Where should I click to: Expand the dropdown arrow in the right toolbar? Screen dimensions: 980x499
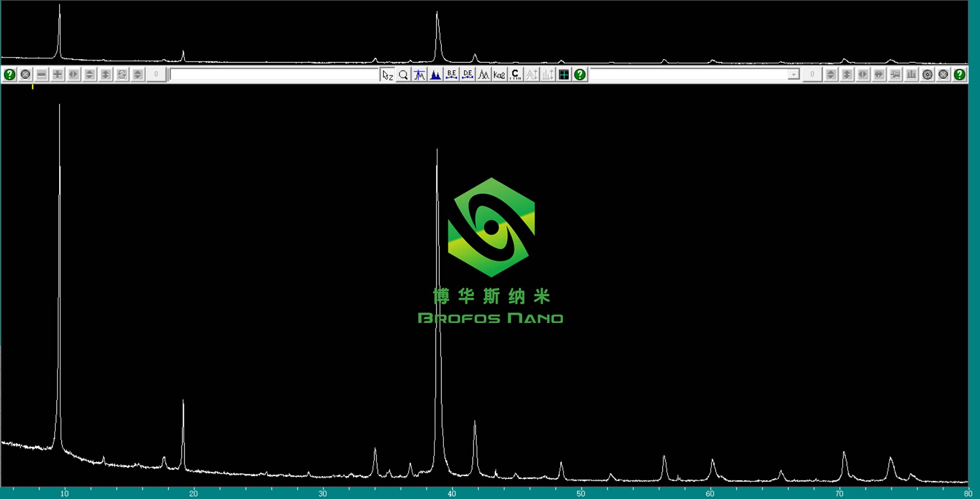tap(793, 74)
